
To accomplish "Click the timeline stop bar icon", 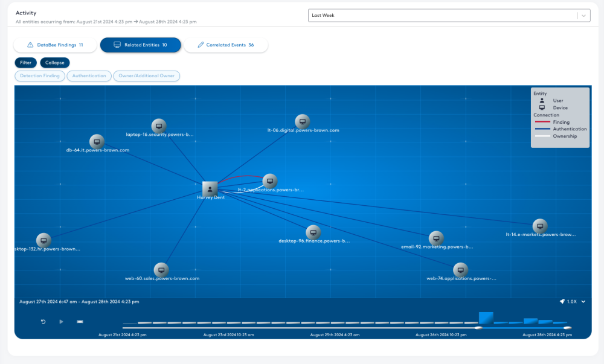I will point(80,322).
